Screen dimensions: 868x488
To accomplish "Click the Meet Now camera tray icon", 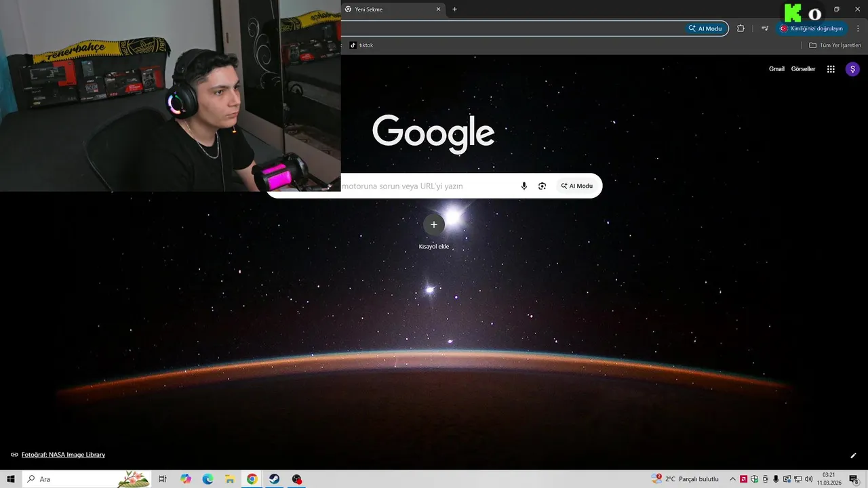I will (x=765, y=479).
